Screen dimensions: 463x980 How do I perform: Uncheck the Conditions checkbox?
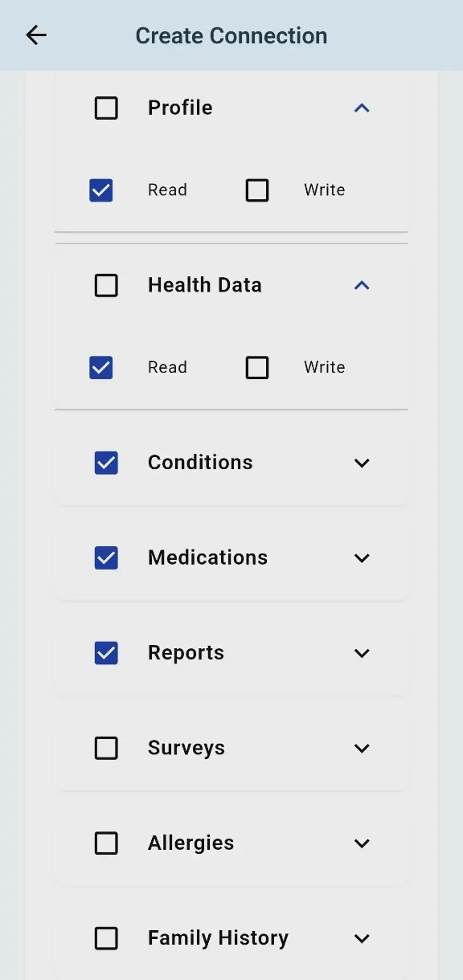pos(106,463)
